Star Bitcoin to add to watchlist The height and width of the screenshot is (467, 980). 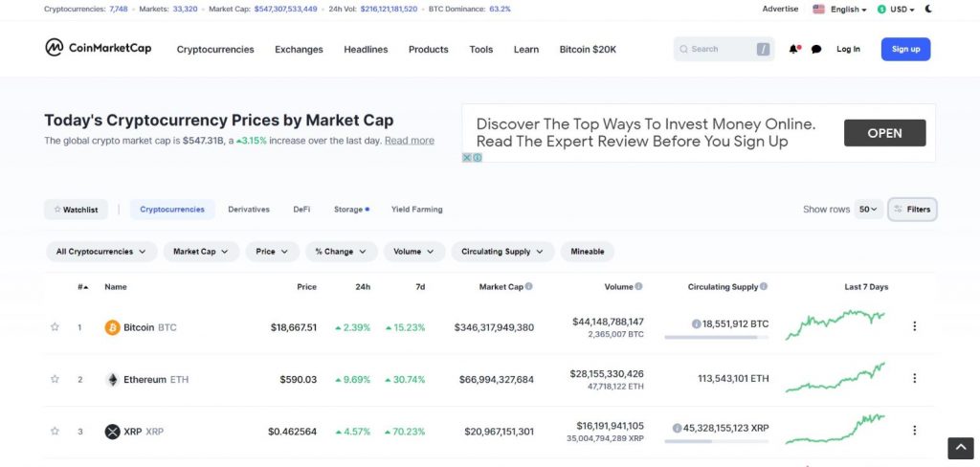[x=55, y=326]
